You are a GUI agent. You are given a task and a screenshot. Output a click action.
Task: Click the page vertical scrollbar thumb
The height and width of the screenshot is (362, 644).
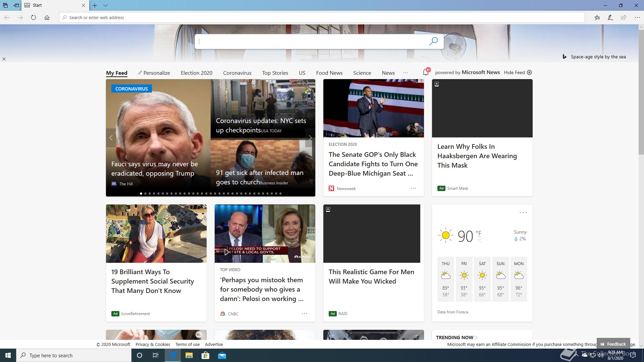(x=641, y=92)
